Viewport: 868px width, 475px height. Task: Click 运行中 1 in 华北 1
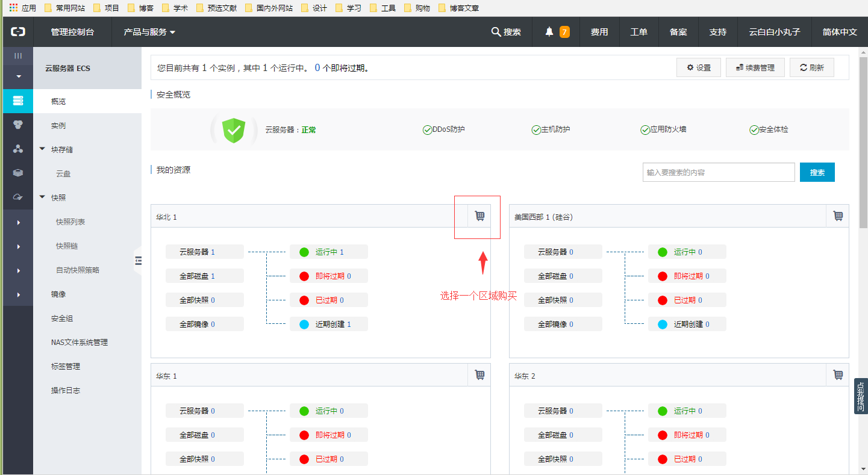pyautogui.click(x=329, y=252)
